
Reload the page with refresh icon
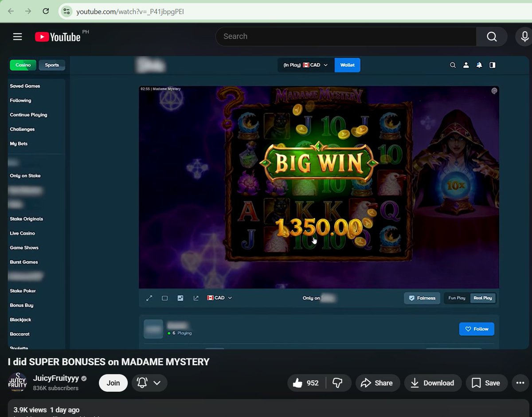click(x=46, y=11)
